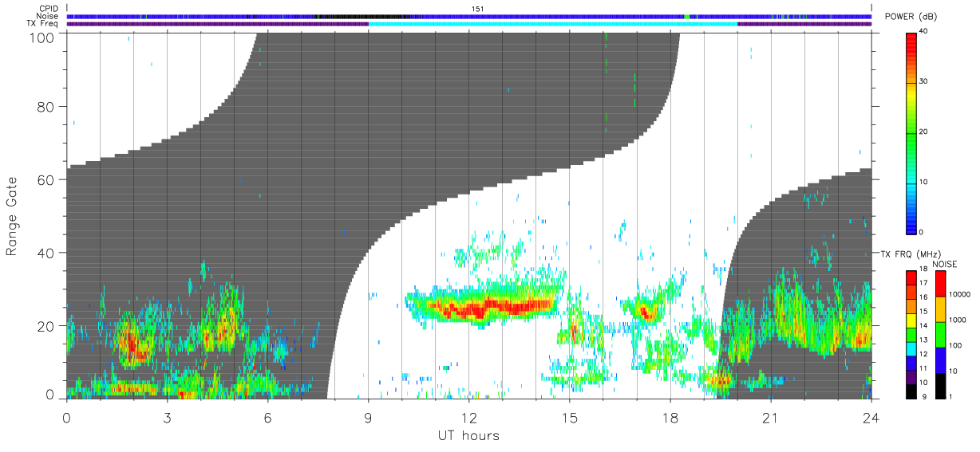This screenshot has height=452, width=980.
Task: Click the 'NOISE' legend title
Action: [944, 264]
